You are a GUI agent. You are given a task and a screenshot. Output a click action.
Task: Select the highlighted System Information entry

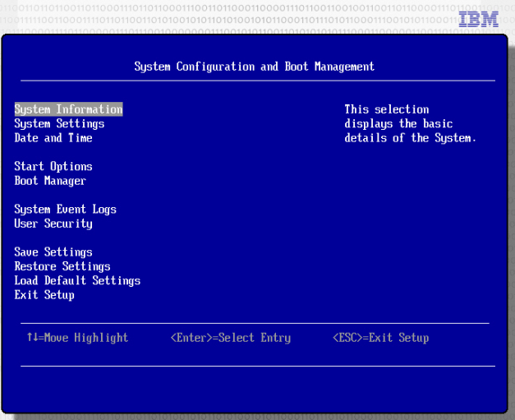(68, 109)
